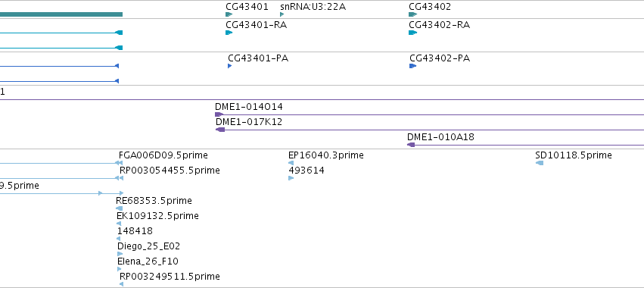Select the CG43401-PA protein marker
644x288 pixels.
229,66
